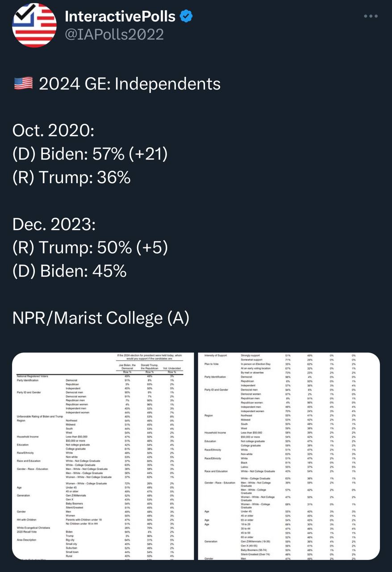Click the "Biden: 45%" line

tap(70, 271)
